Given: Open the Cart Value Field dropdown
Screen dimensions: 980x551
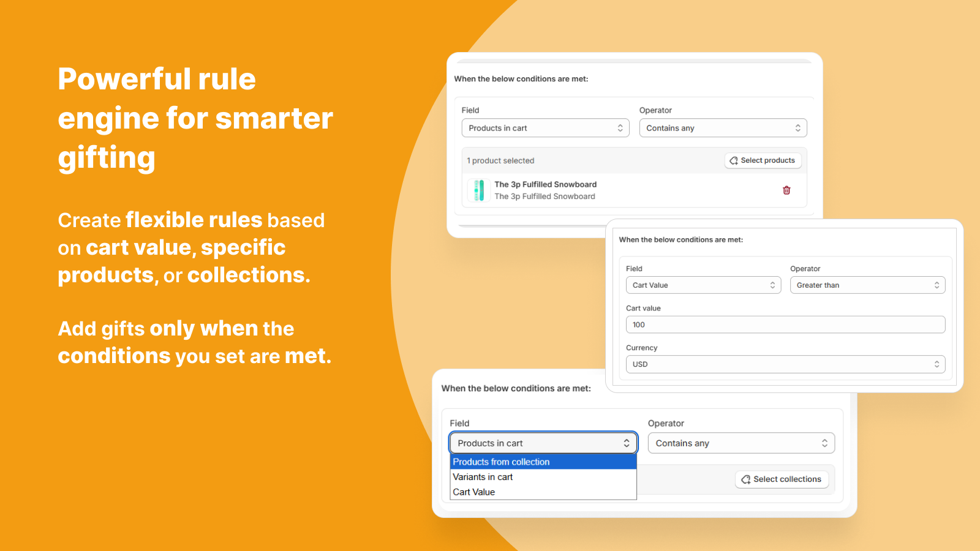Looking at the screenshot, I should (x=703, y=285).
